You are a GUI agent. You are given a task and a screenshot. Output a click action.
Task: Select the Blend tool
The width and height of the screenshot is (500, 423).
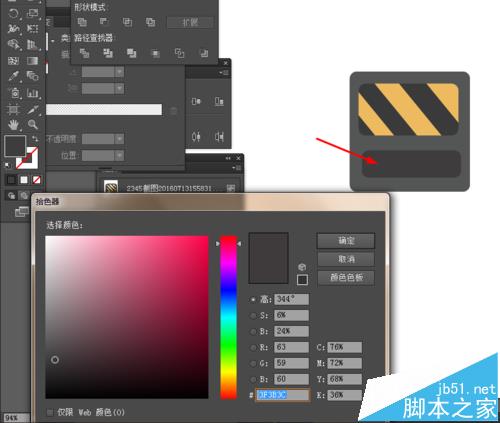pos(33,76)
